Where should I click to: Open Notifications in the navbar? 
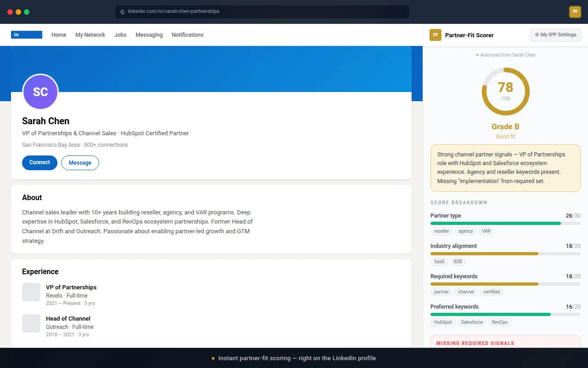(x=187, y=35)
